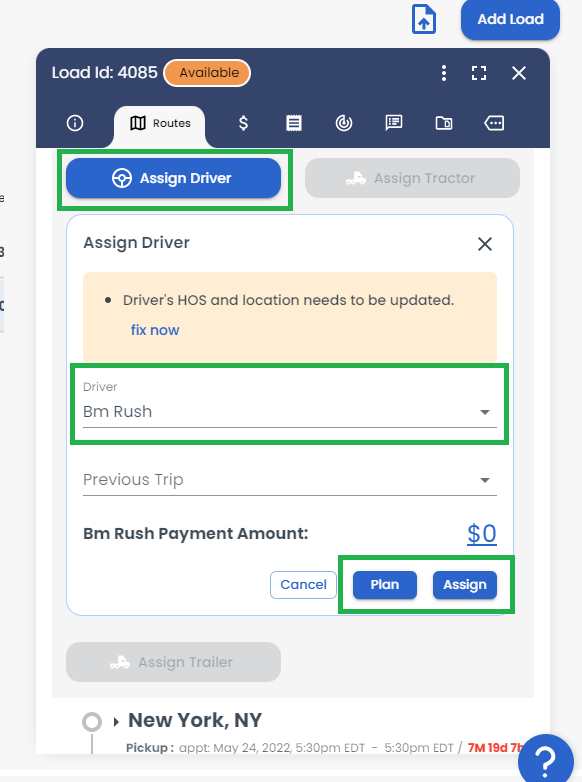The height and width of the screenshot is (782, 582).
Task: Click the fix now link
Action: pyautogui.click(x=155, y=330)
